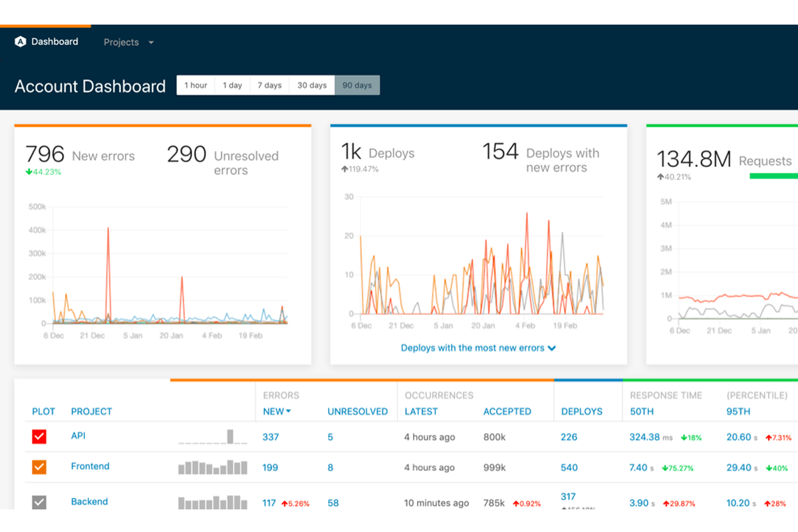Click Frontend's 540 deploys link
Image resolution: width=798 pixels, height=532 pixels.
pyautogui.click(x=569, y=467)
